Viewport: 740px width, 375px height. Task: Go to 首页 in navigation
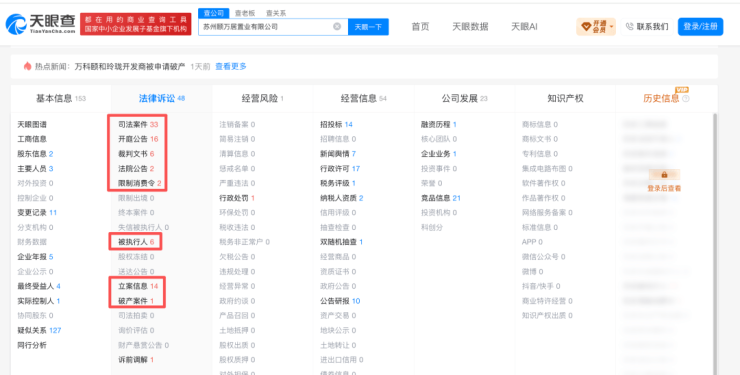tap(420, 27)
